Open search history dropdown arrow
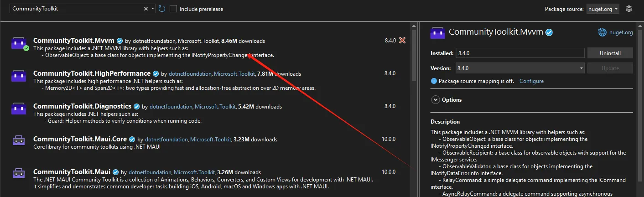644x197 pixels. [x=153, y=9]
